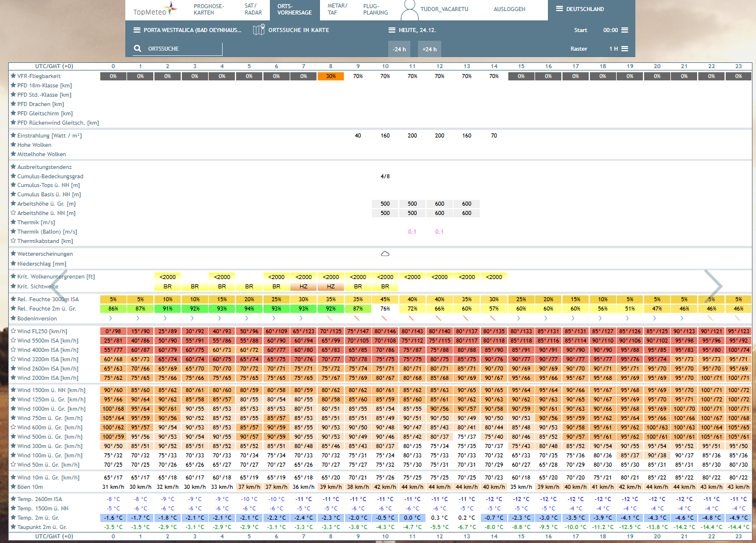Unstar the VFR-Fliegbarkeit row
Screen dimensions: 756x543
coord(13,76)
